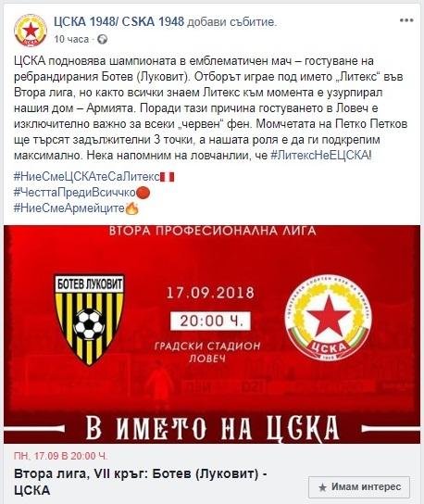The width and height of the screenshot is (424, 504).
Task: Click the 20:00 ч. time box
Action: point(210,321)
